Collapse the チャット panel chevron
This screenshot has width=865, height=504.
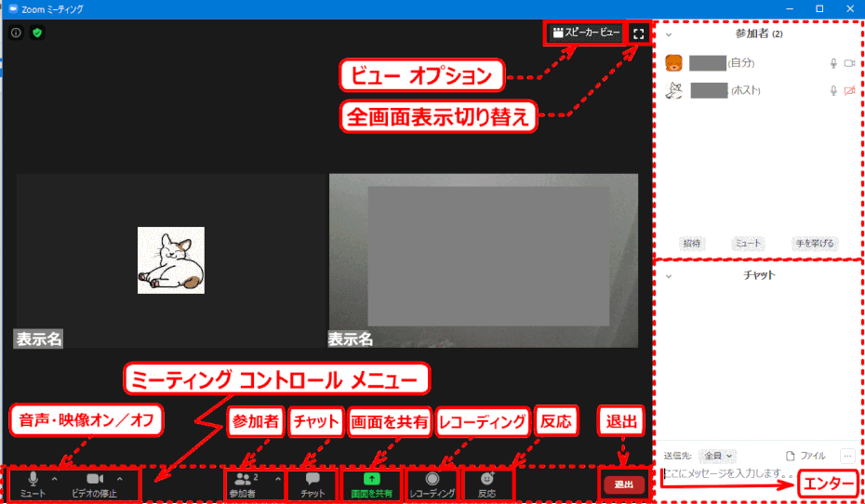coord(669,275)
